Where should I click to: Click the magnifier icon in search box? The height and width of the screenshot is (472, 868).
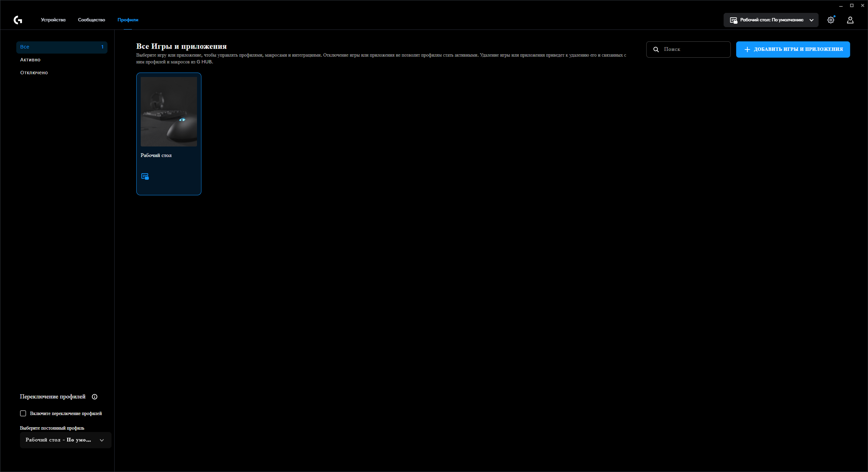tap(656, 50)
